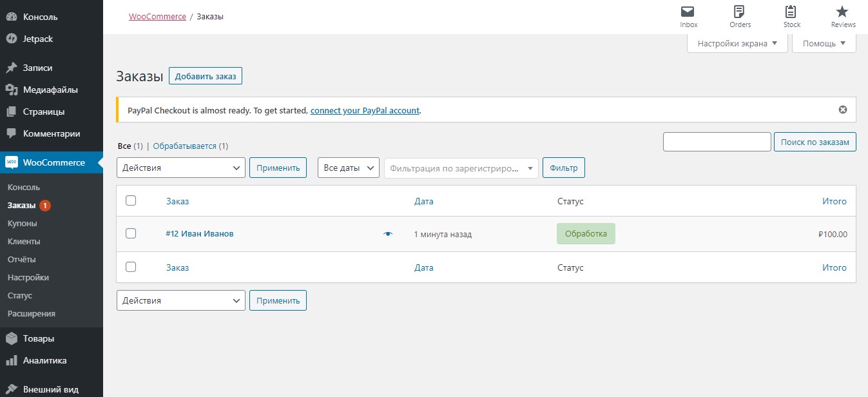Click the 1 минута назад date cell
The height and width of the screenshot is (397, 868).
[x=443, y=235]
